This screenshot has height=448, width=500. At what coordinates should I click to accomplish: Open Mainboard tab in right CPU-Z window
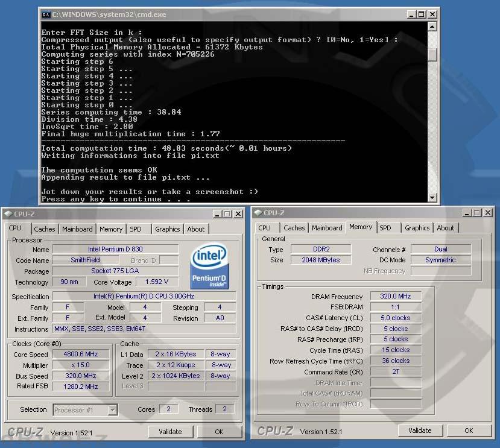point(327,228)
